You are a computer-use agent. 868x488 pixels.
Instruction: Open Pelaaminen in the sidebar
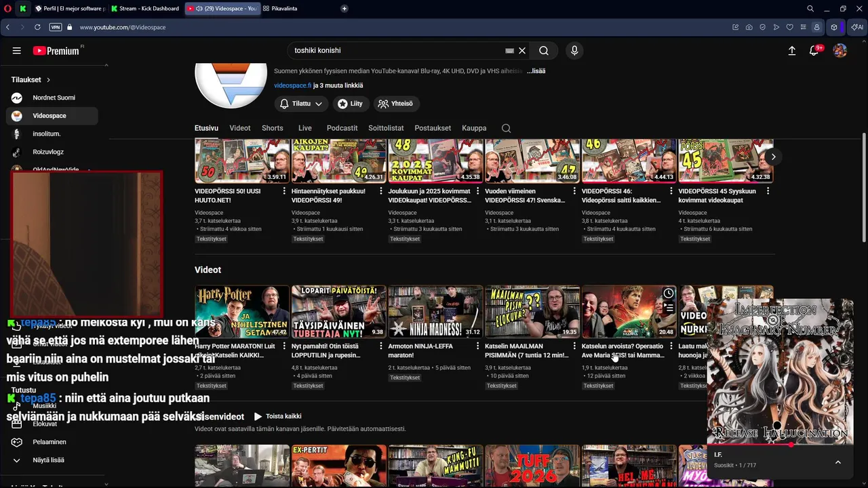(x=52, y=442)
